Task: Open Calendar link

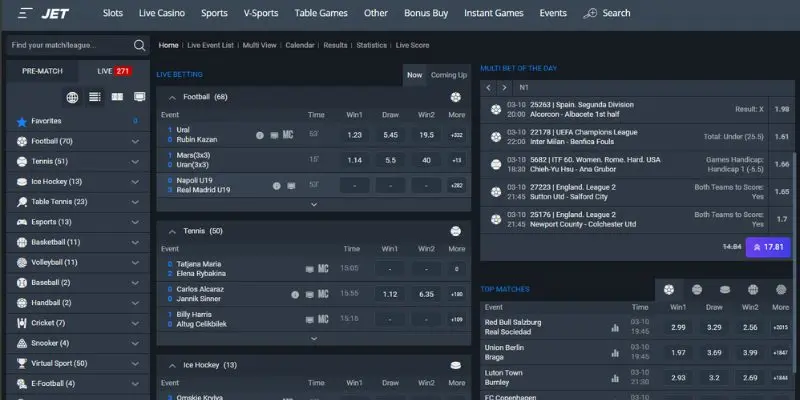Action: tap(299, 45)
